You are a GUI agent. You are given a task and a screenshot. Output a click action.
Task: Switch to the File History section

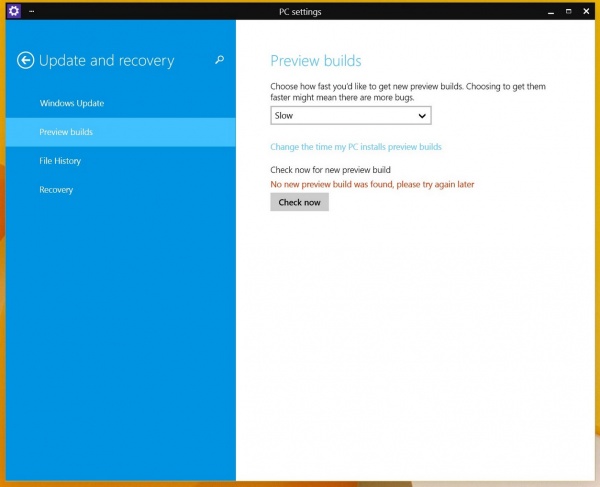click(x=60, y=161)
